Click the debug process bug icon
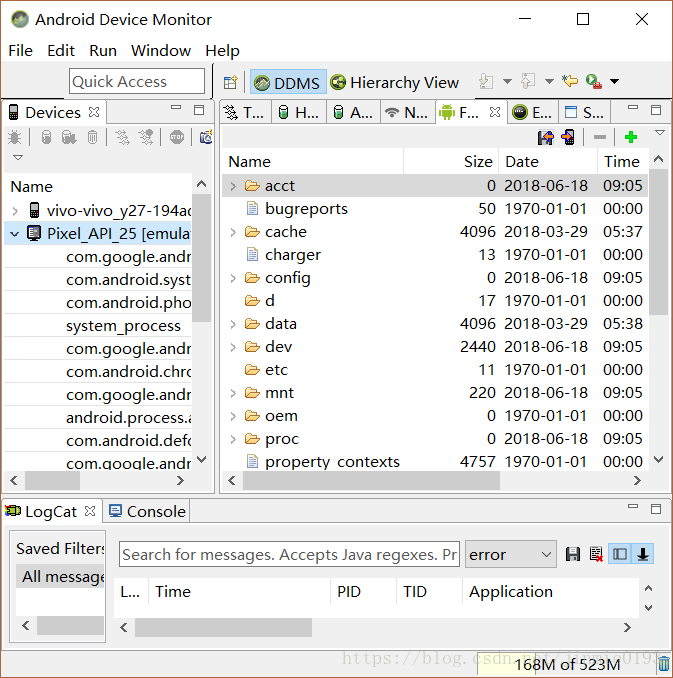 click(x=14, y=138)
